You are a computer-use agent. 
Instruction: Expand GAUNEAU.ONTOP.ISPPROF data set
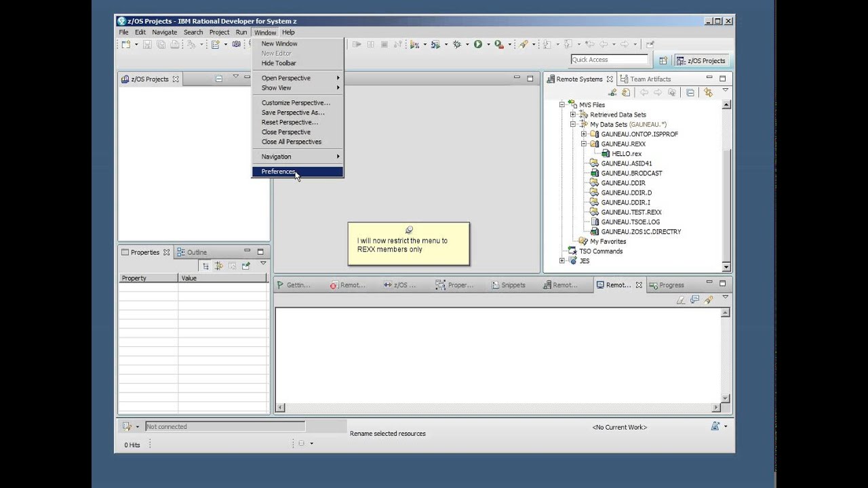tap(584, 134)
